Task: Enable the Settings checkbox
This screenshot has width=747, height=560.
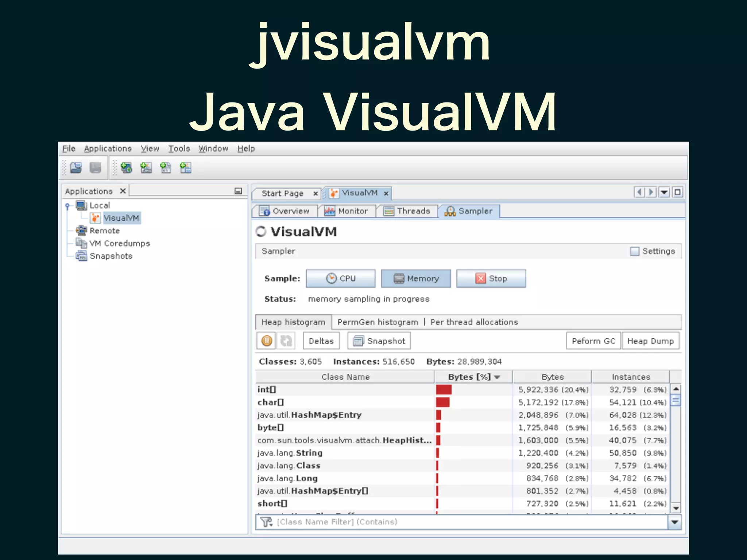Action: click(635, 251)
